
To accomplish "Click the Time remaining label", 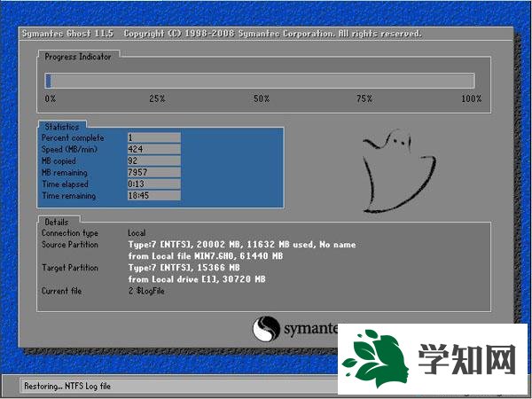I will 69,195.
